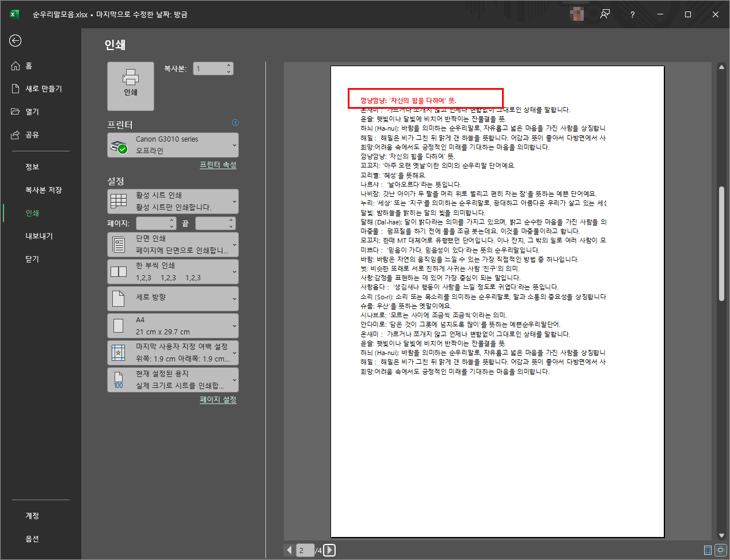Increase start page with up stepper arrow

pos(172,220)
